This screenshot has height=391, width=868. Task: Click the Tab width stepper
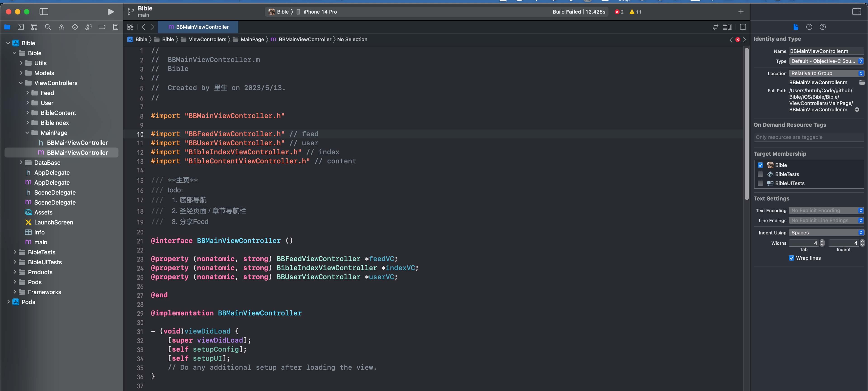click(822, 243)
